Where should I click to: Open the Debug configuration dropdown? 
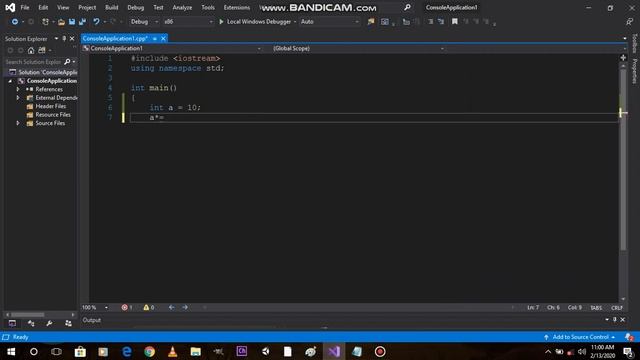click(144, 22)
